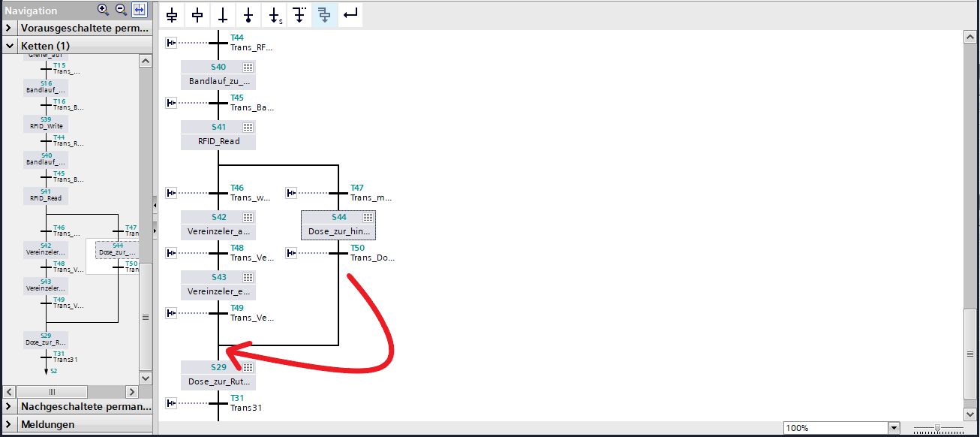
Task: Collapse the Ketten (1) section
Action: tap(9, 46)
